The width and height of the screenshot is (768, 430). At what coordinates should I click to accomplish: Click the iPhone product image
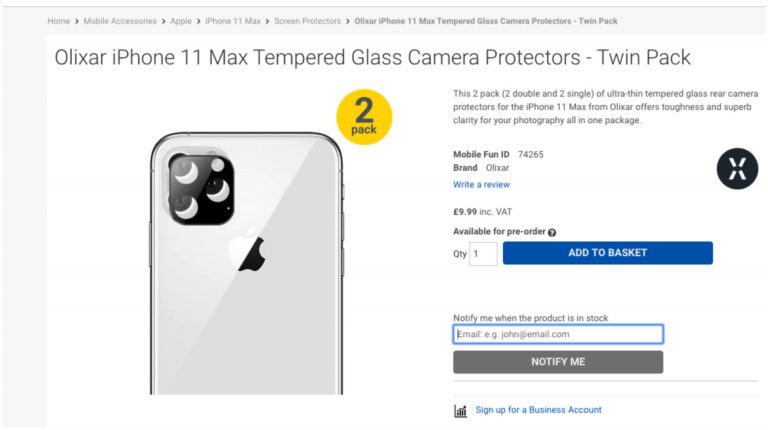(246, 290)
